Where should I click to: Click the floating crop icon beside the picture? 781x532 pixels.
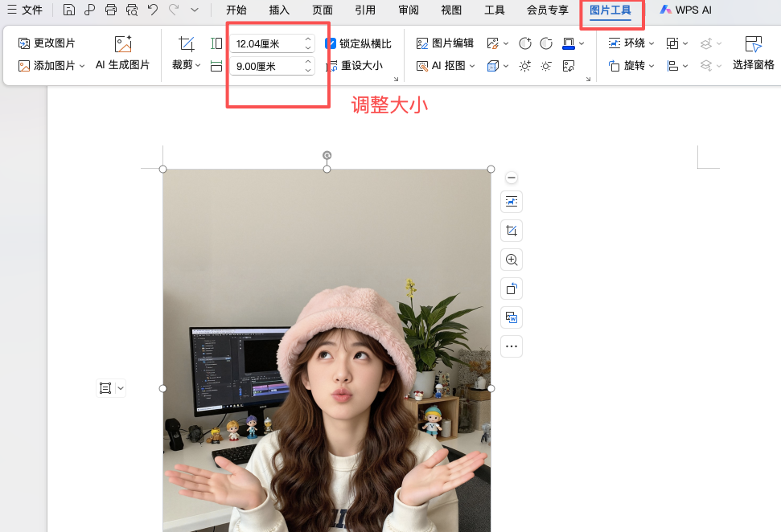tap(511, 231)
